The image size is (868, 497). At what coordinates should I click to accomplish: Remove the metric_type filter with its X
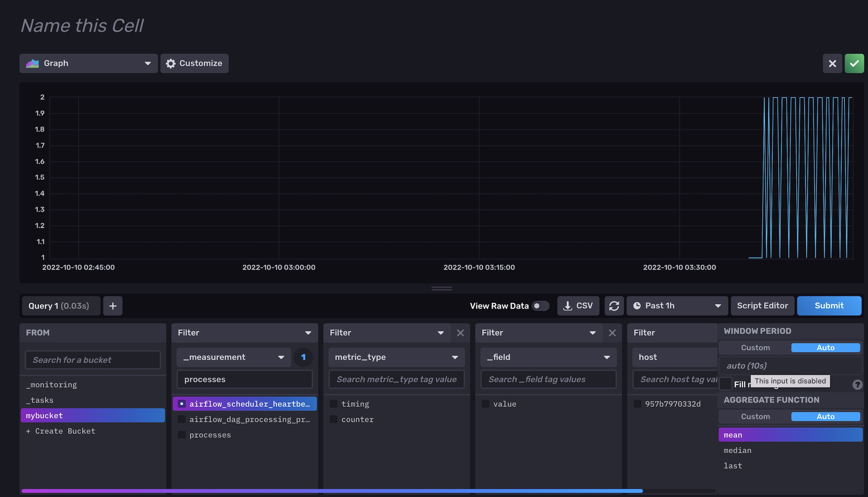(x=460, y=333)
